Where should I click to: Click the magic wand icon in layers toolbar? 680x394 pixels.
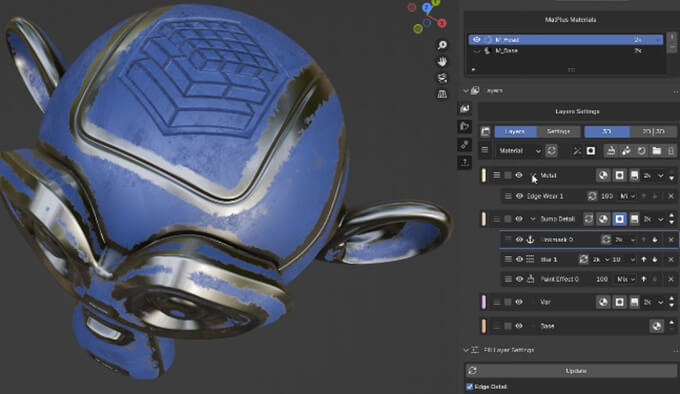coord(577,151)
